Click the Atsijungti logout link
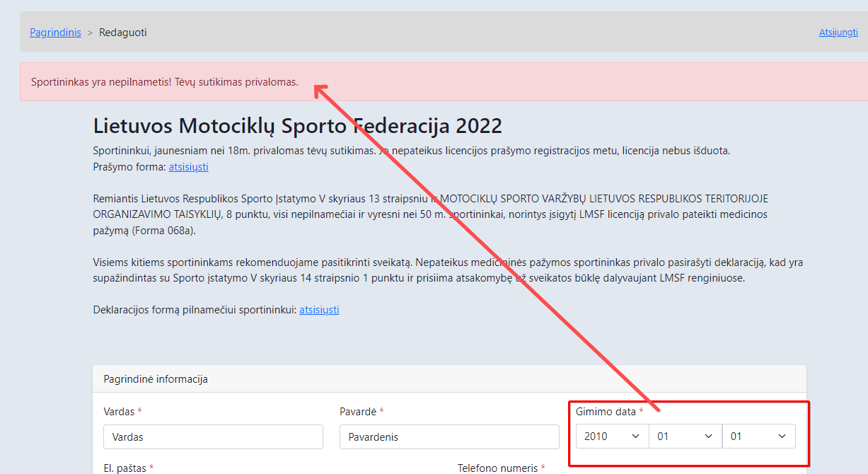868x474 pixels. pyautogui.click(x=838, y=33)
